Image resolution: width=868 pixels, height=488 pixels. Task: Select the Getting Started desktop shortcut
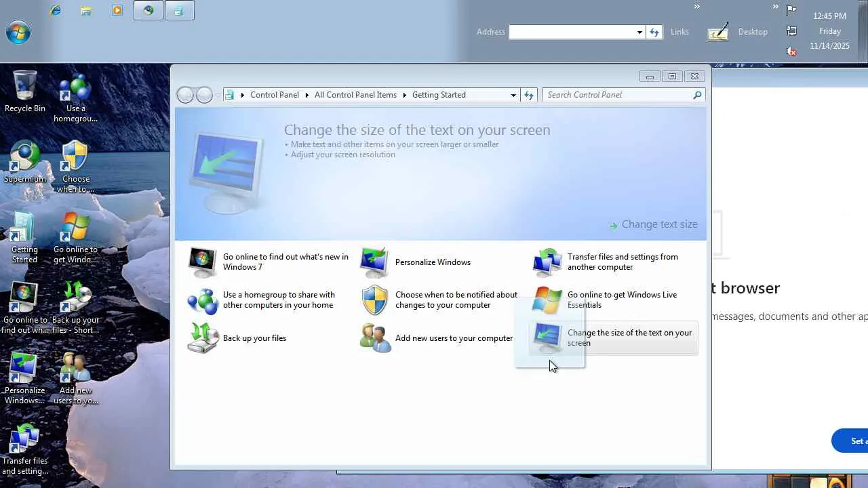click(25, 238)
